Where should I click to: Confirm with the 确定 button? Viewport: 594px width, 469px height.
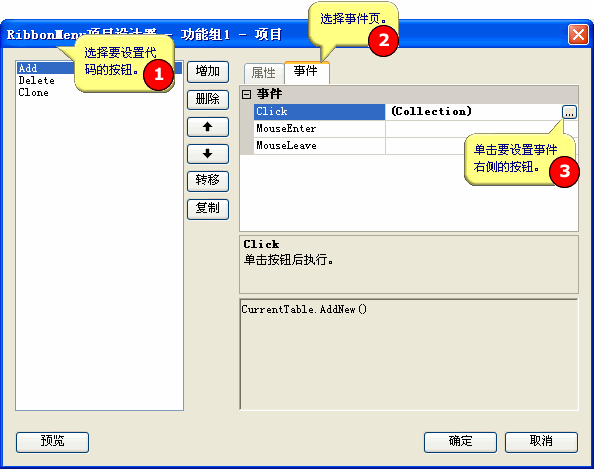click(460, 442)
